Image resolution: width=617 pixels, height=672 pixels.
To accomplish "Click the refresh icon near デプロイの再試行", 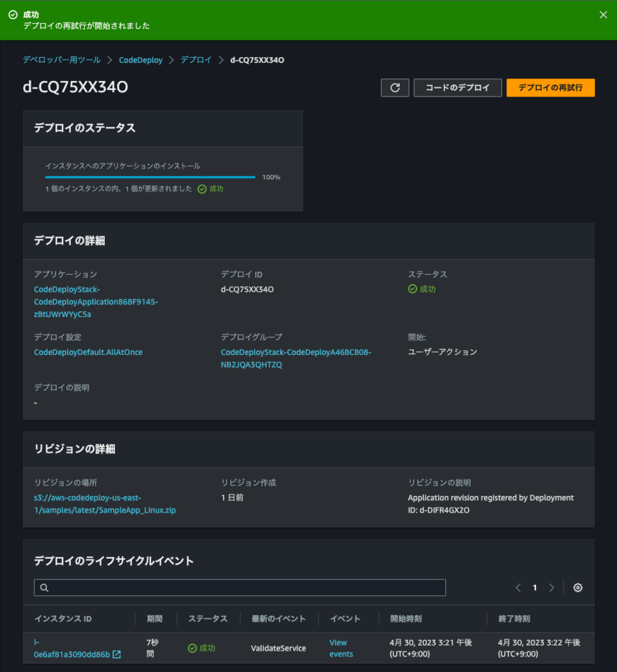I will [395, 87].
